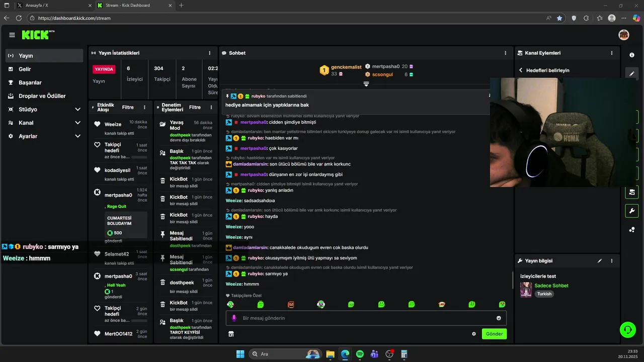Click the favorites star in address bar
Image resolution: width=644 pixels, height=362 pixels.
click(x=559, y=18)
